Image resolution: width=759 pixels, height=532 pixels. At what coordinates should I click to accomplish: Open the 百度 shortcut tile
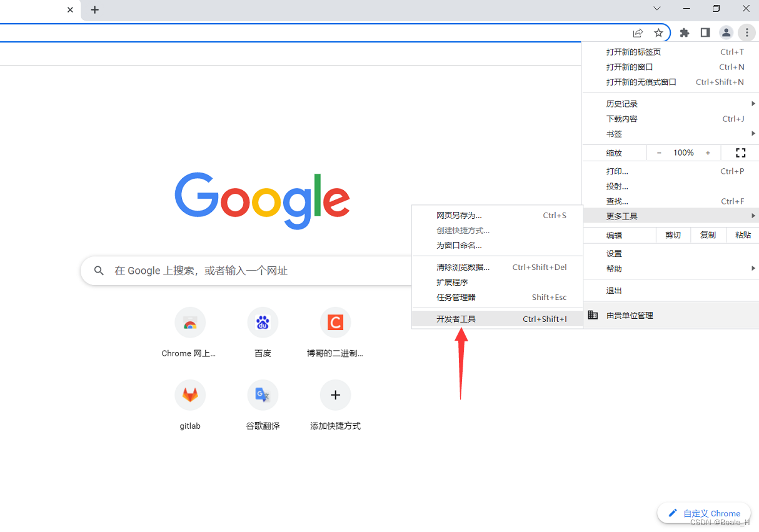coord(263,333)
